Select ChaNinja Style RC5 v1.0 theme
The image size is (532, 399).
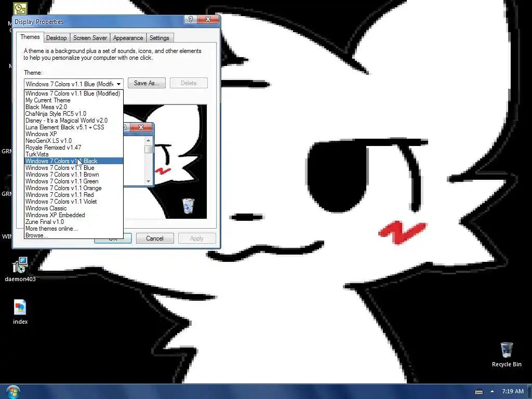[73, 114]
